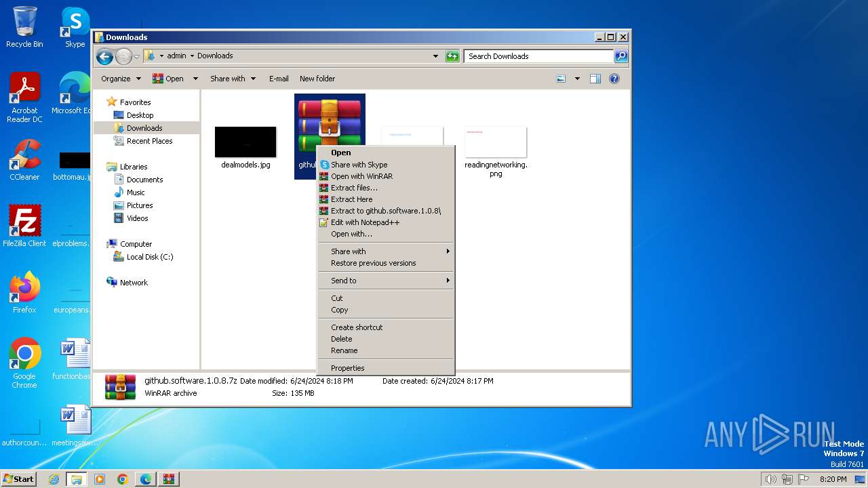Click Internet Explorer icon in taskbar
The height and width of the screenshot is (488, 868).
tap(54, 479)
